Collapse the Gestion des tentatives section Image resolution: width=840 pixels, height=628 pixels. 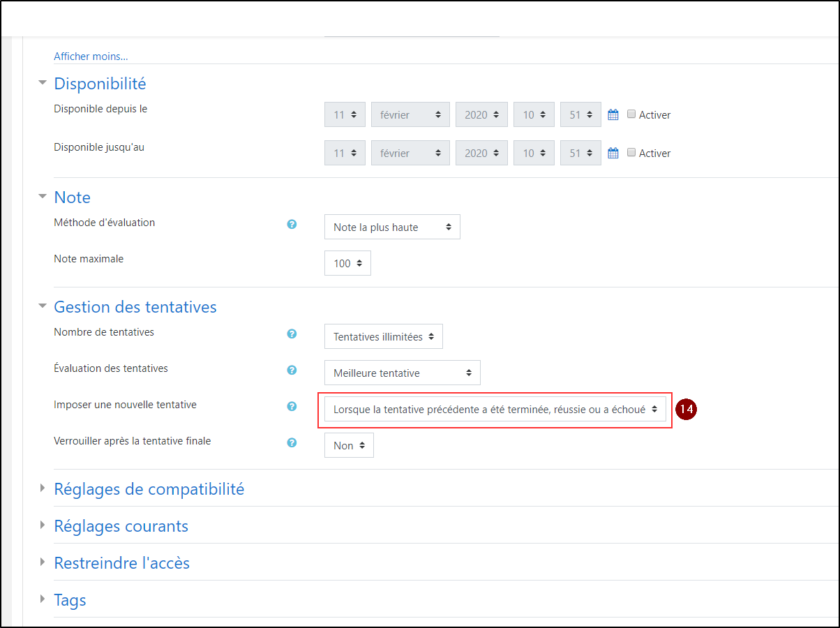[x=135, y=307]
